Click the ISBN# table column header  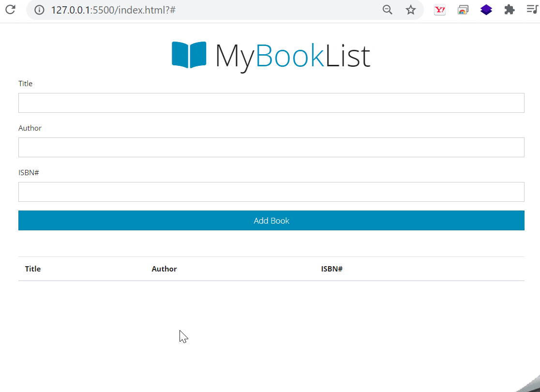tap(332, 269)
